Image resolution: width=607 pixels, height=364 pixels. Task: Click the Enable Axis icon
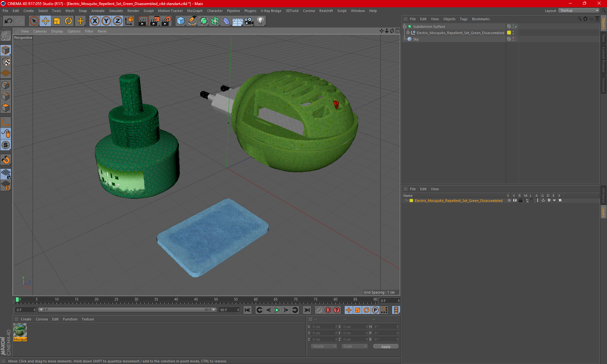tap(6, 122)
